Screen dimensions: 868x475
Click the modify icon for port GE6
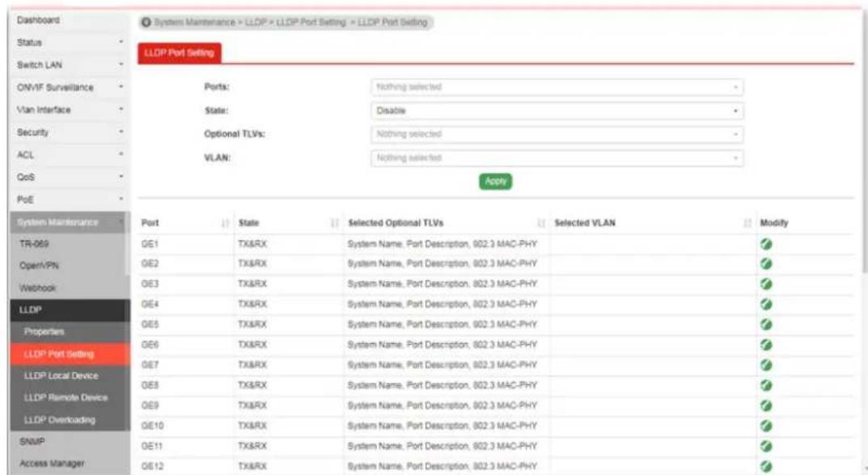[x=766, y=345]
